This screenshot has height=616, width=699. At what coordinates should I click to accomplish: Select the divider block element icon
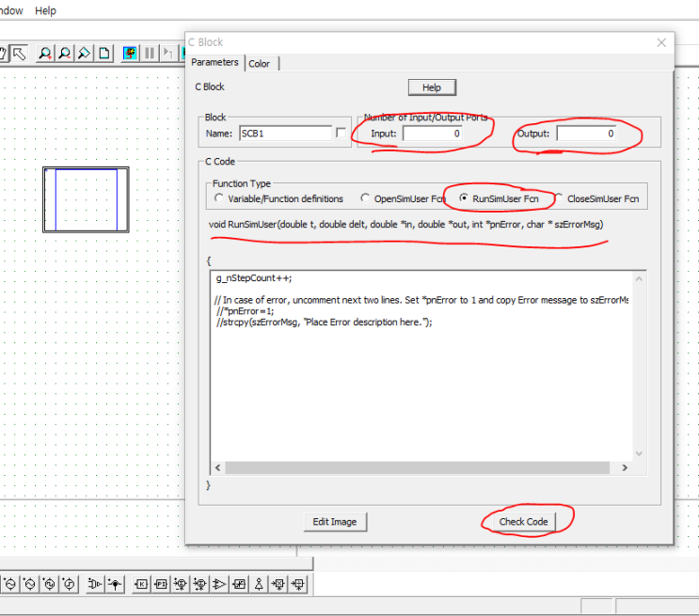298,584
